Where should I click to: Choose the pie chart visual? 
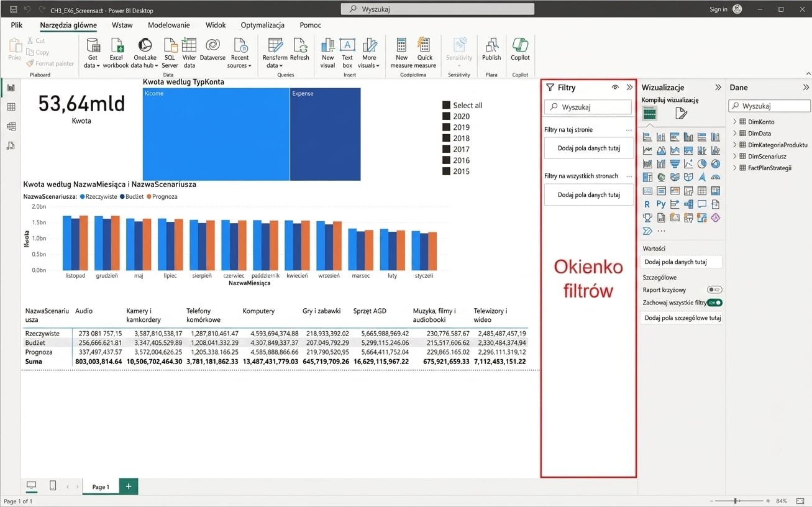click(702, 164)
